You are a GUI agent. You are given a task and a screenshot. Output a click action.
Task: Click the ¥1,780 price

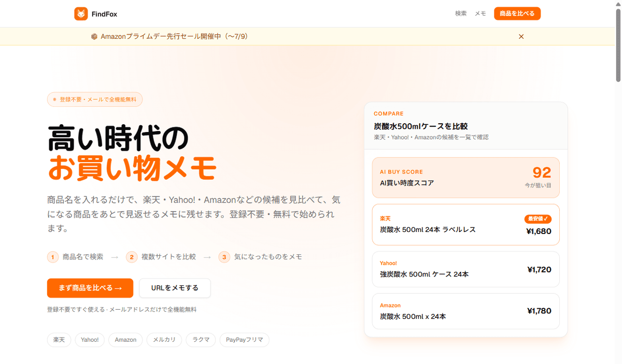click(x=539, y=311)
